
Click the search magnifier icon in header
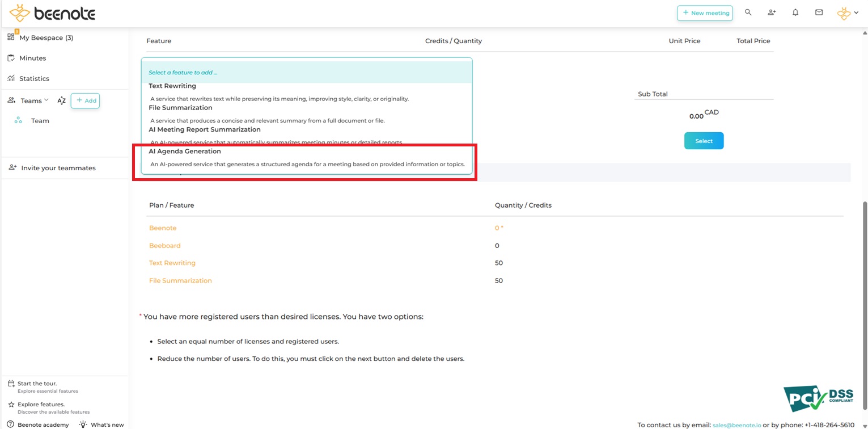pyautogui.click(x=748, y=12)
